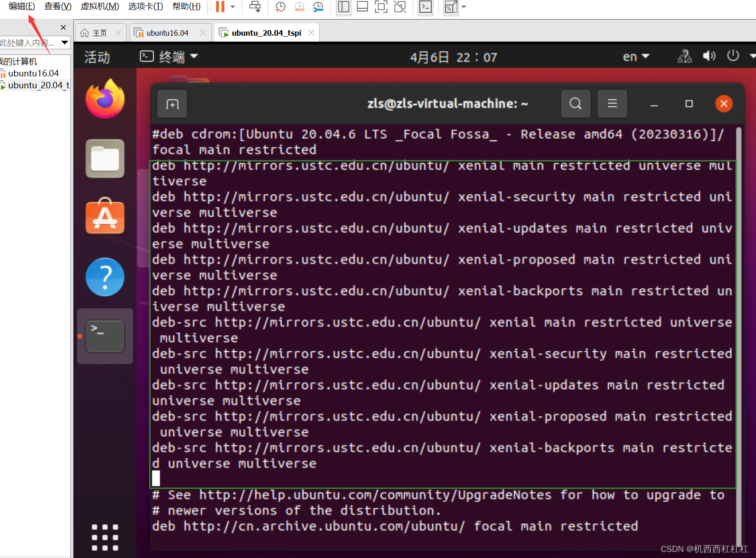Open a new tab in the terminal
This screenshot has height=558, width=756.
[x=172, y=103]
